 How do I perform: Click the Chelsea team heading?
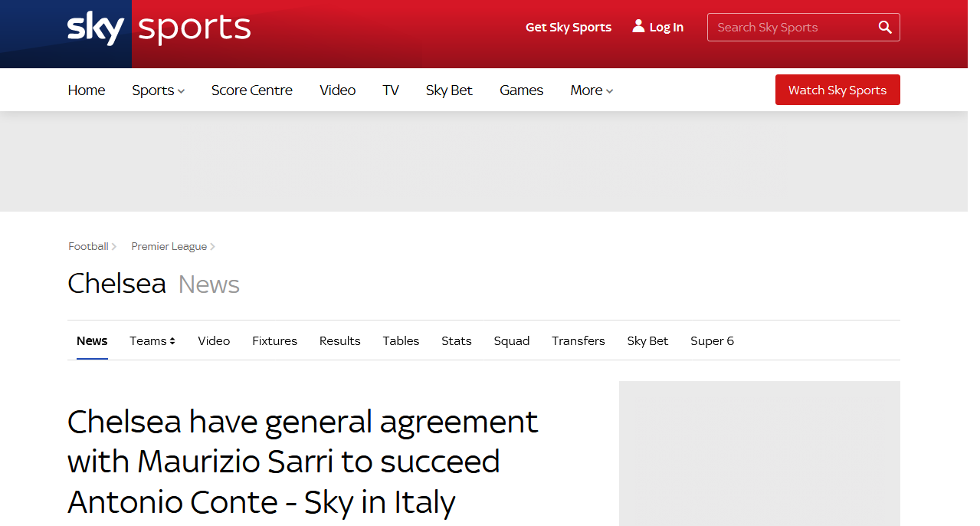click(116, 284)
